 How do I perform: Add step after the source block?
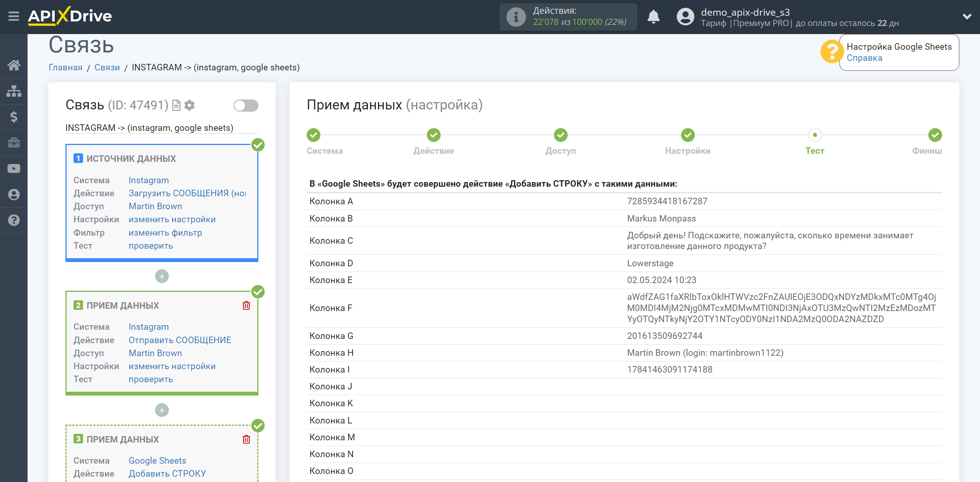point(162,277)
